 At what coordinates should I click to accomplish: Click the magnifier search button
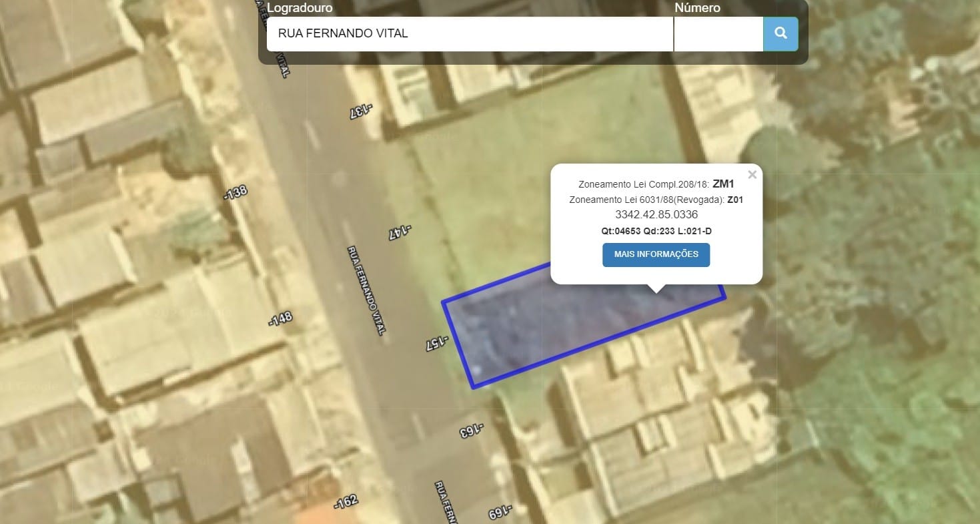781,33
